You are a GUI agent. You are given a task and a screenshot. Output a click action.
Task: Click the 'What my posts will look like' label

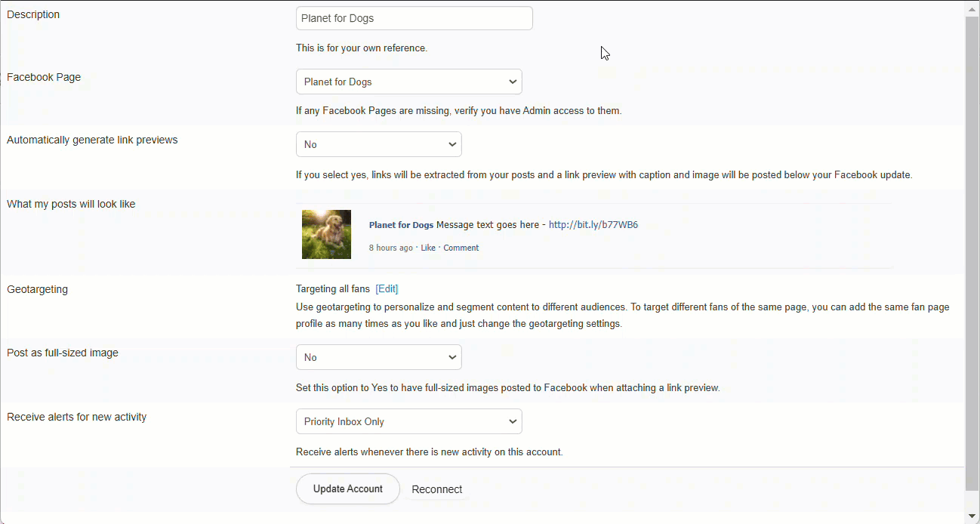[71, 204]
